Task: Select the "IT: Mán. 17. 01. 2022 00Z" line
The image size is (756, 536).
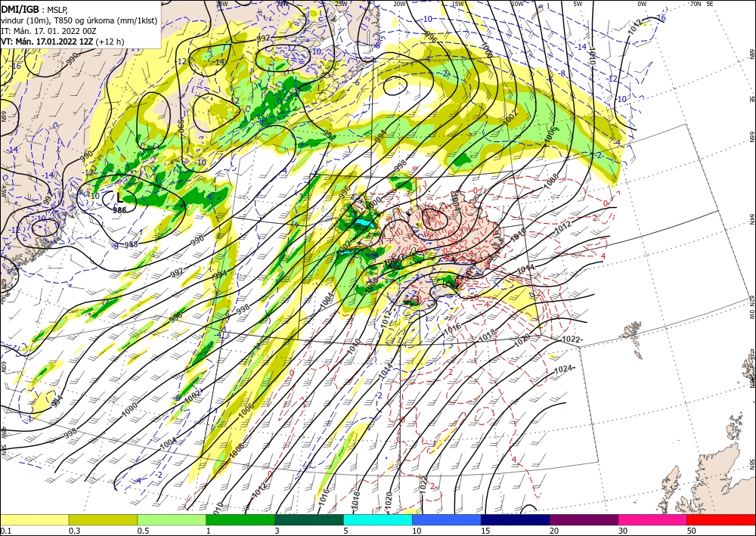Action: coord(48,31)
